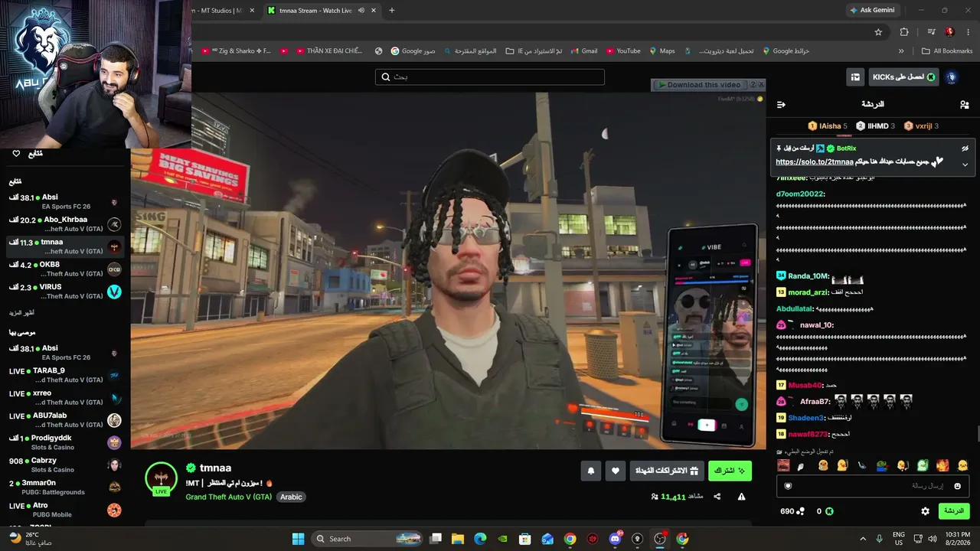This screenshot has height=551, width=980.
Task: Open the chat users list icon
Action: [x=964, y=104]
